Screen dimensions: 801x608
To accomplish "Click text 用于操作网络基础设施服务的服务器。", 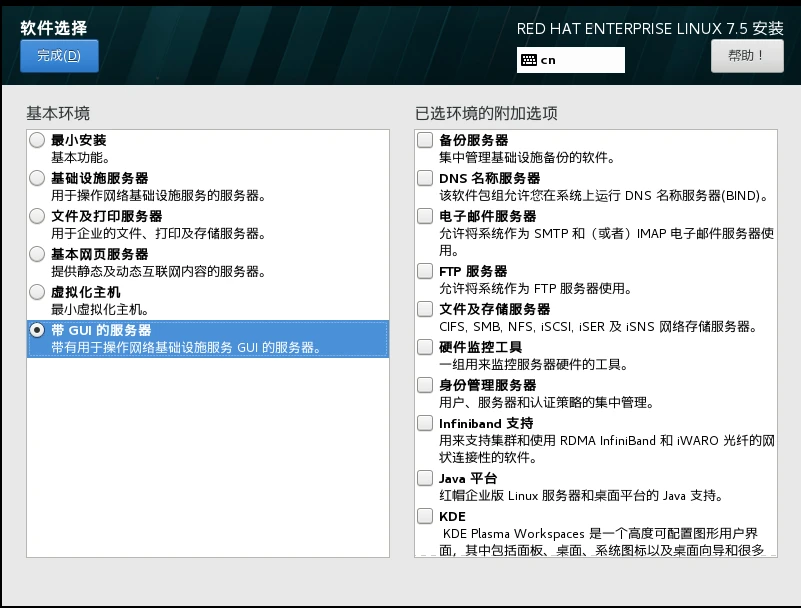I will click(x=158, y=195).
